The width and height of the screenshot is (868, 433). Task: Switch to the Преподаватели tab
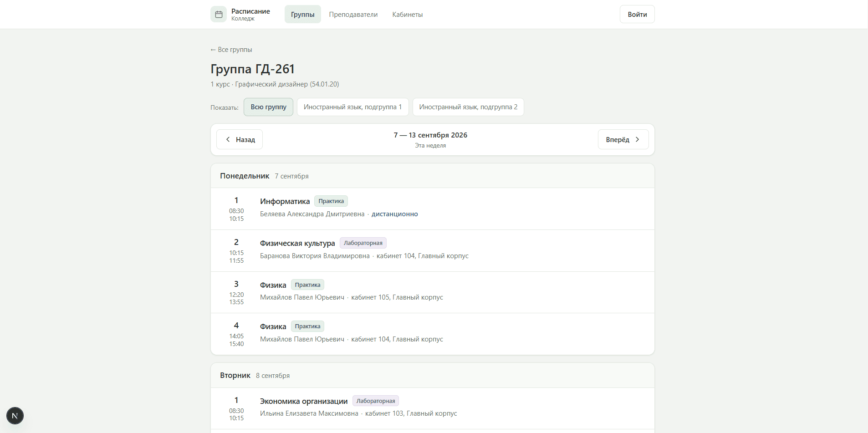pos(353,14)
